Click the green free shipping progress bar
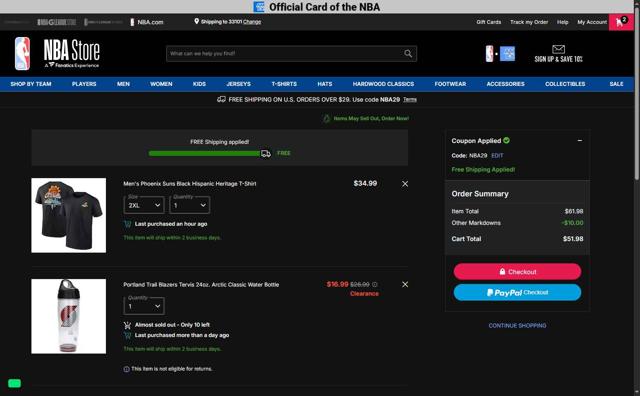 pyautogui.click(x=204, y=154)
